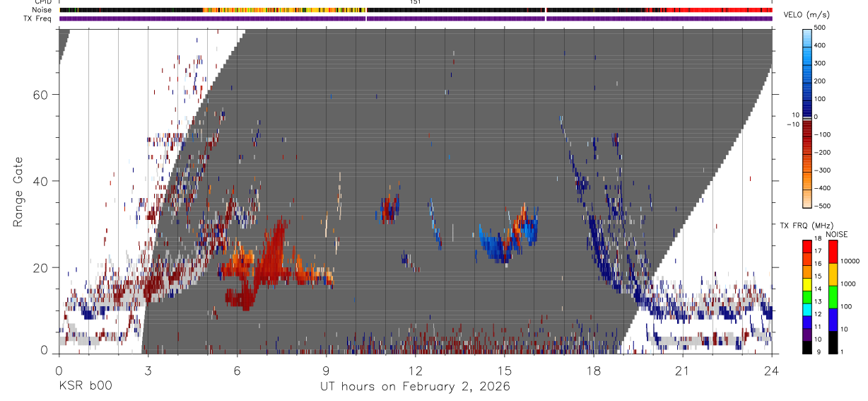This screenshot has height=401, width=868.
Task: Click the x-axis tick label '24'
Action: click(772, 371)
